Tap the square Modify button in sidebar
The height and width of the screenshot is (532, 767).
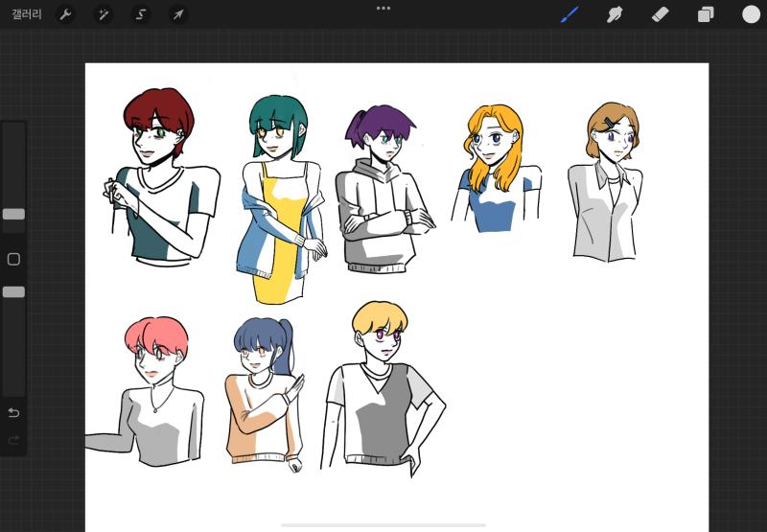13,259
